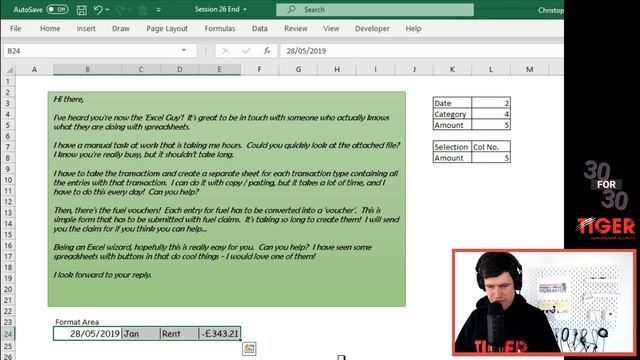Click the 28/05/2019 date cell
The height and width of the screenshot is (360, 640).
click(x=88, y=333)
